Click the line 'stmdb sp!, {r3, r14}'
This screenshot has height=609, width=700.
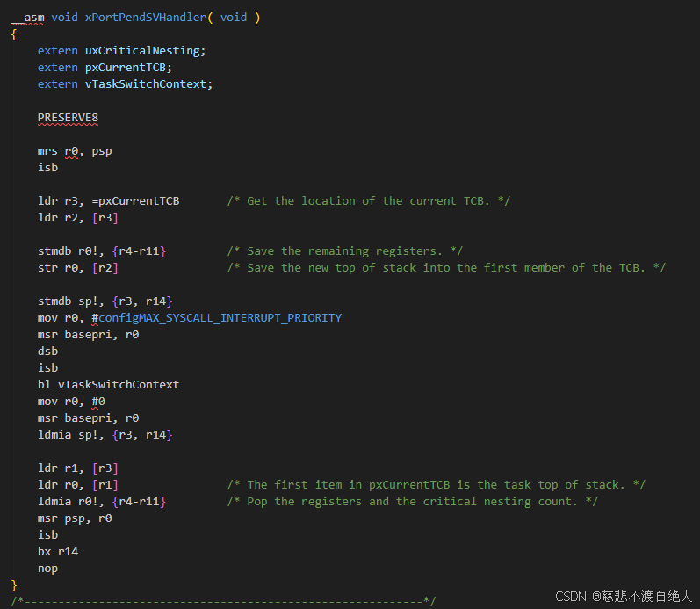tap(105, 301)
